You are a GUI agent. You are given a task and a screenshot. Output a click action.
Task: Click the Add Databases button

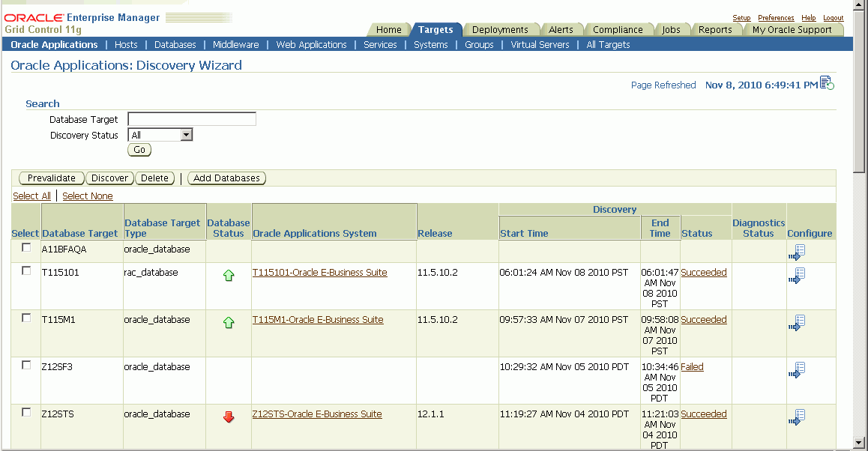tap(226, 178)
